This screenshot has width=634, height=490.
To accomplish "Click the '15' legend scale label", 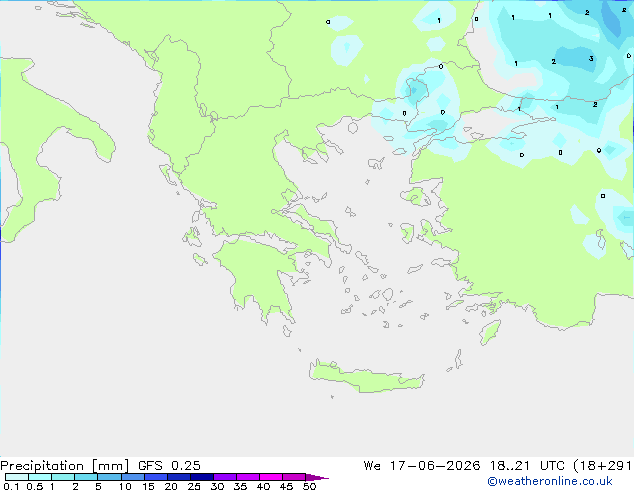I will [x=148, y=486].
